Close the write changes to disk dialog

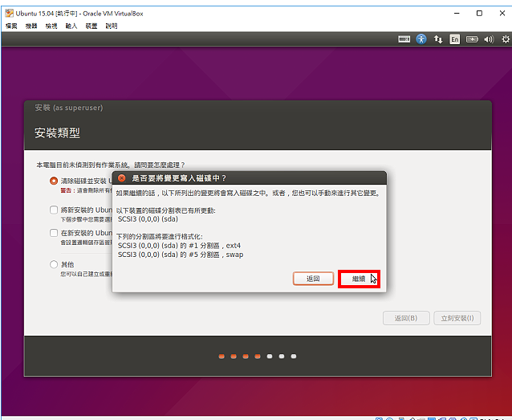pyautogui.click(x=121, y=178)
